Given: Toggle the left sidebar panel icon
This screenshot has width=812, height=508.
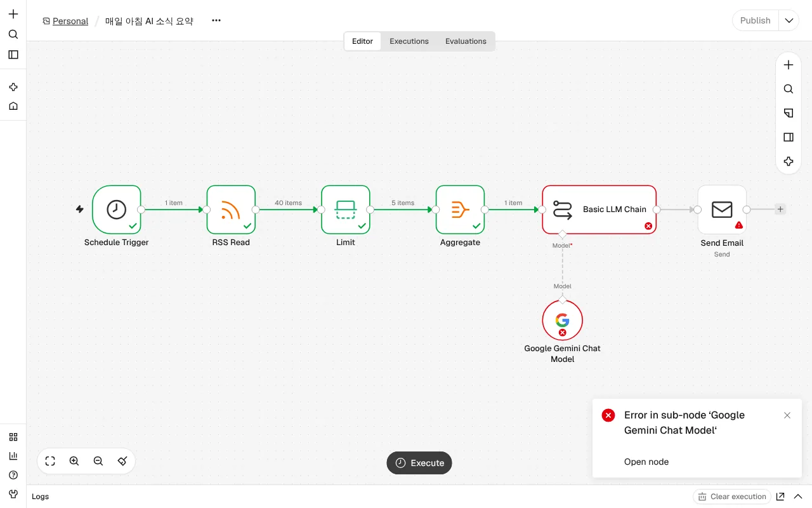Looking at the screenshot, I should [x=13, y=55].
